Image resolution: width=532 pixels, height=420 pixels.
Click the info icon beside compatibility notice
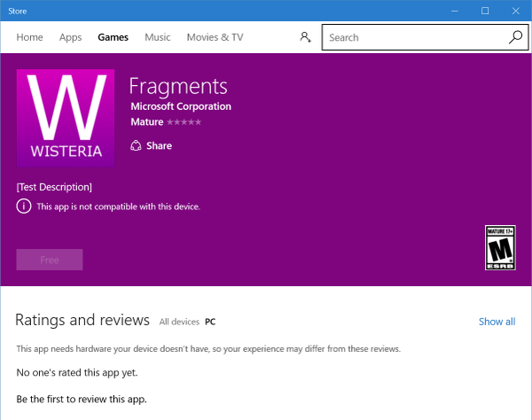[23, 206]
